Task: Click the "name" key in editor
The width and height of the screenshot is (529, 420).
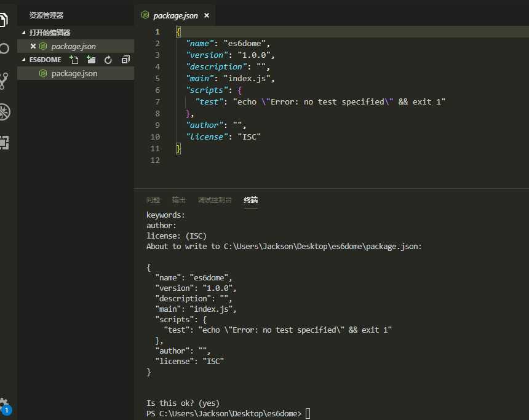Action: pyautogui.click(x=200, y=44)
